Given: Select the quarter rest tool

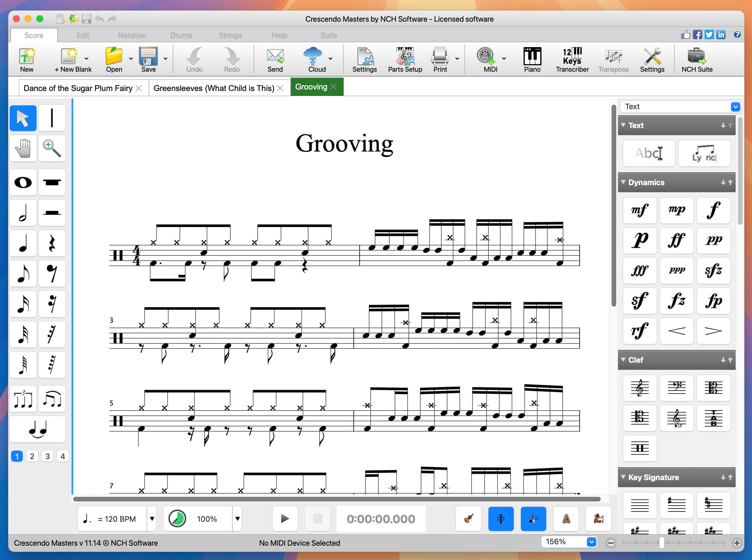Looking at the screenshot, I should point(52,243).
